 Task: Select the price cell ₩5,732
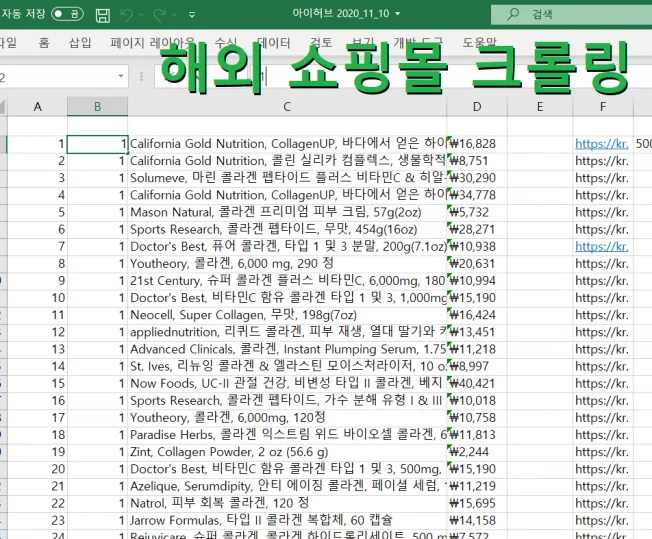click(477, 212)
